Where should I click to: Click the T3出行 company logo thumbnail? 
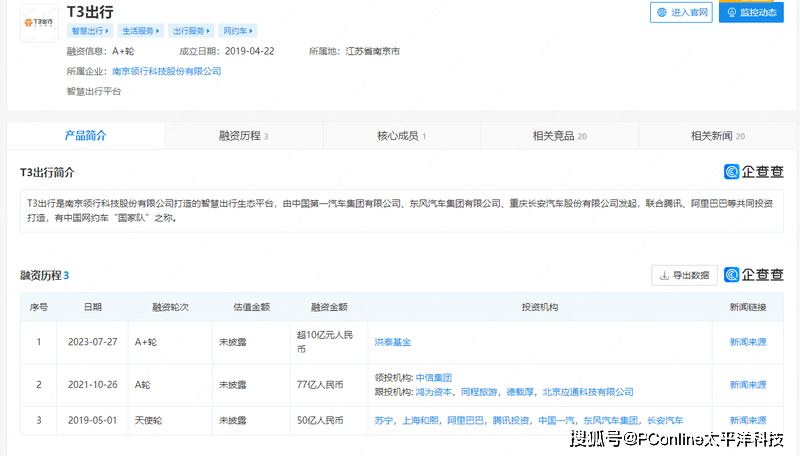click(x=39, y=23)
